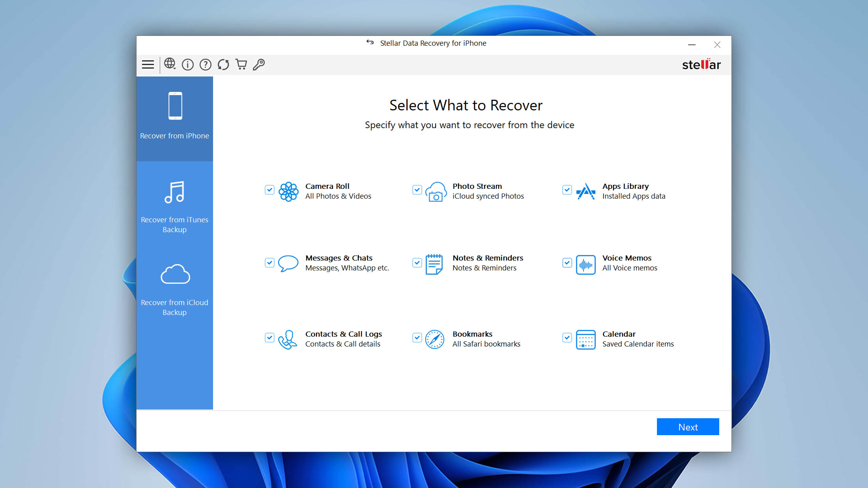The height and width of the screenshot is (488, 868).
Task: Click the Next button
Action: (x=688, y=427)
